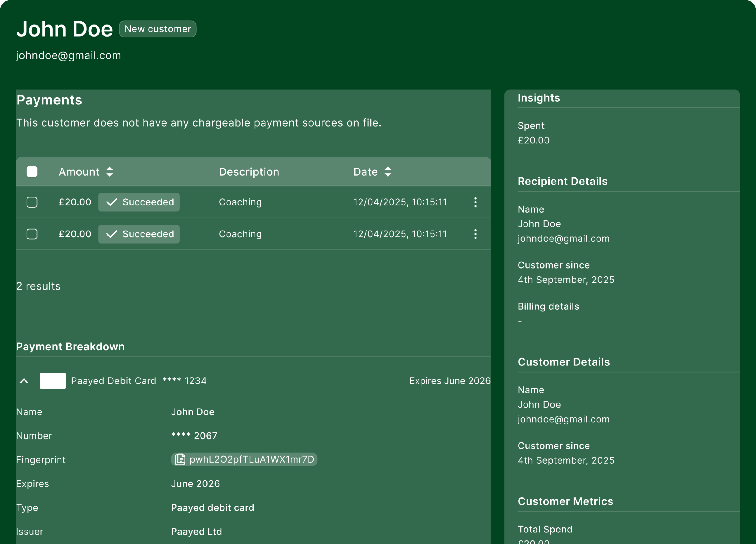Click the Date column header
Viewport: 756px width, 544px height.
click(x=365, y=172)
